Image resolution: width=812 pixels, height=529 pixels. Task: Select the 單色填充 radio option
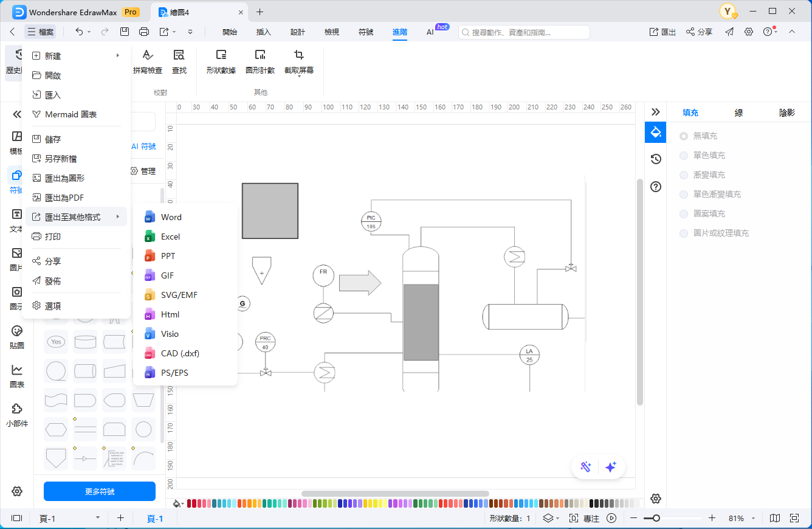[x=684, y=156]
